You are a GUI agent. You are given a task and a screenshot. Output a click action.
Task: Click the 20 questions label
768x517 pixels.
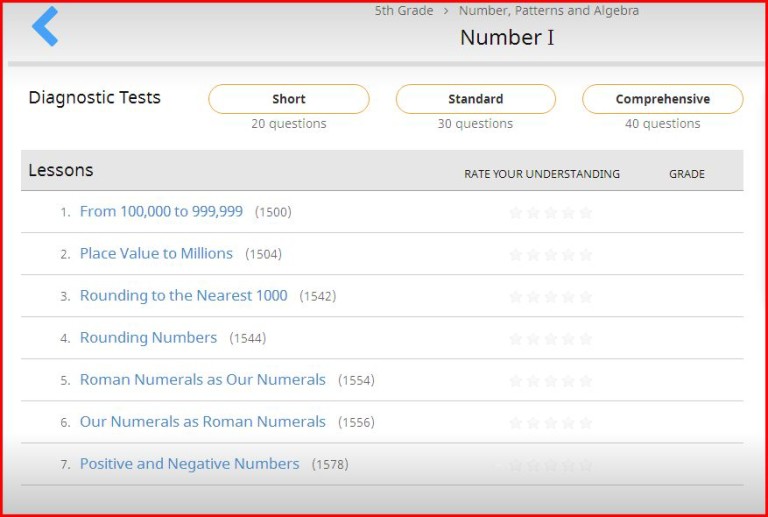pyautogui.click(x=289, y=124)
